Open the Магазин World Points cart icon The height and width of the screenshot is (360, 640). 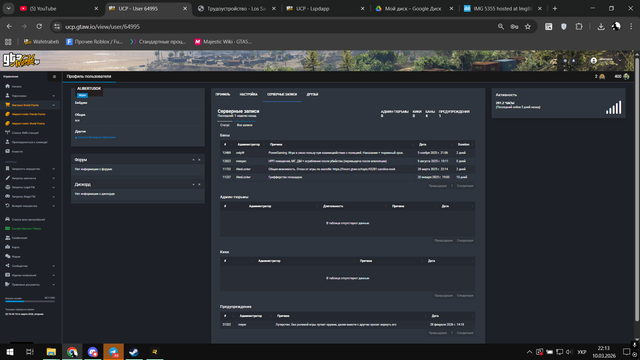7,105
